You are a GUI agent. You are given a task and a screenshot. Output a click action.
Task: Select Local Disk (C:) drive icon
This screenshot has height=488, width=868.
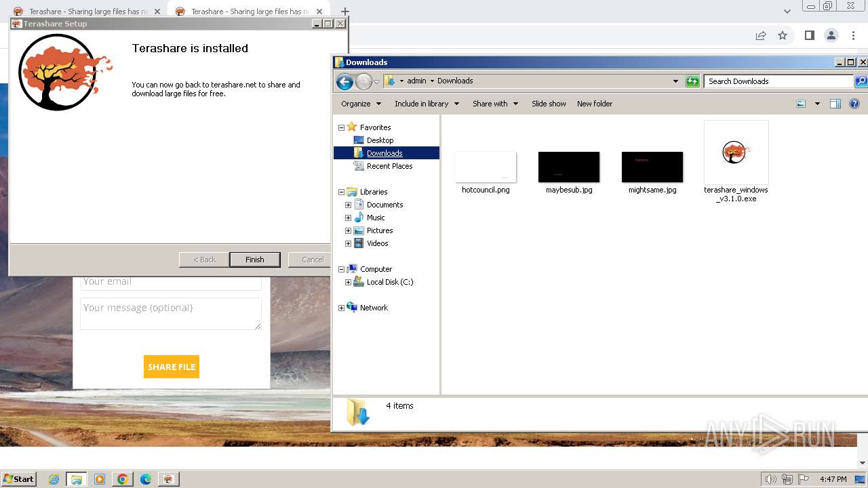tap(359, 282)
